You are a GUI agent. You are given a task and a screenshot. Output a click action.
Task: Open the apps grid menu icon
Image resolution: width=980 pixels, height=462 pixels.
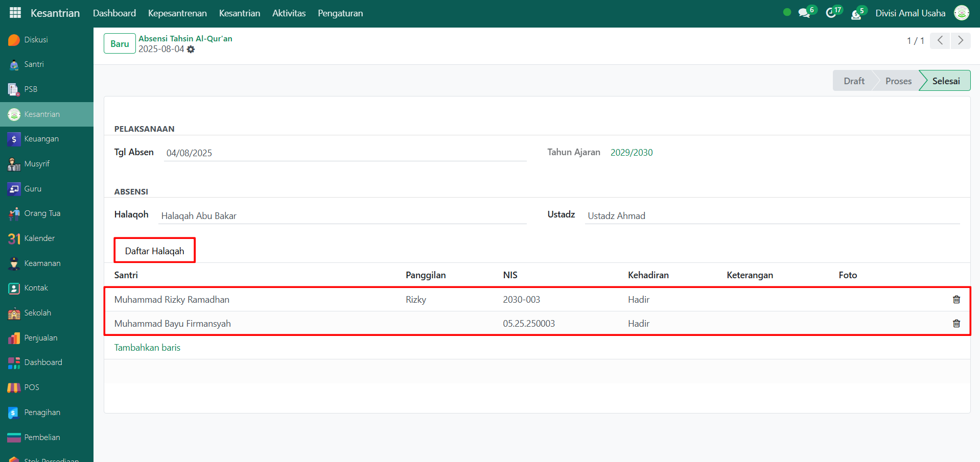(x=15, y=13)
